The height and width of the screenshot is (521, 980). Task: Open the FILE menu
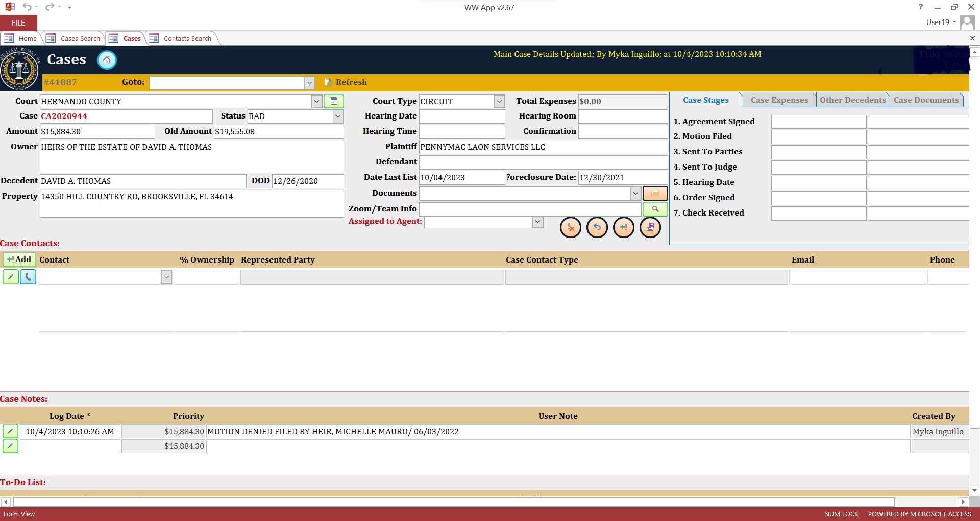click(18, 23)
